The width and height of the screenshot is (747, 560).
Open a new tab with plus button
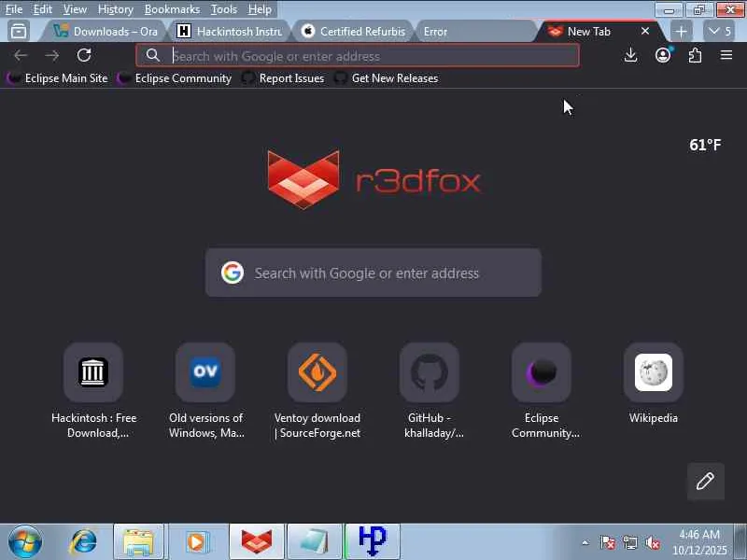pyautogui.click(x=682, y=32)
